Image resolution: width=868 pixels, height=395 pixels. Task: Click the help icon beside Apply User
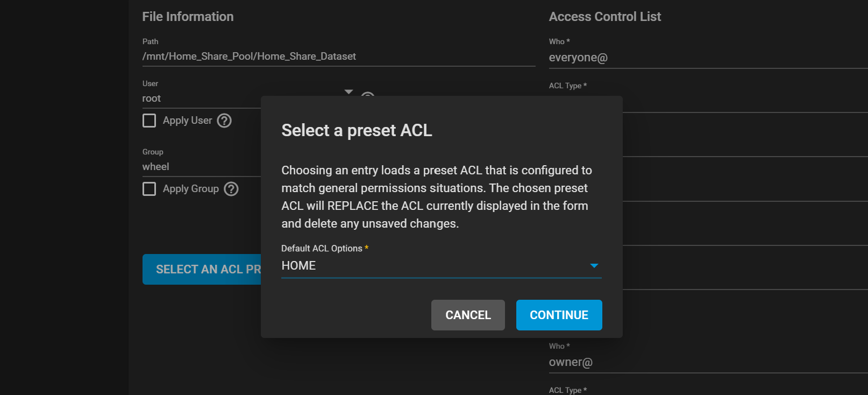pos(224,121)
